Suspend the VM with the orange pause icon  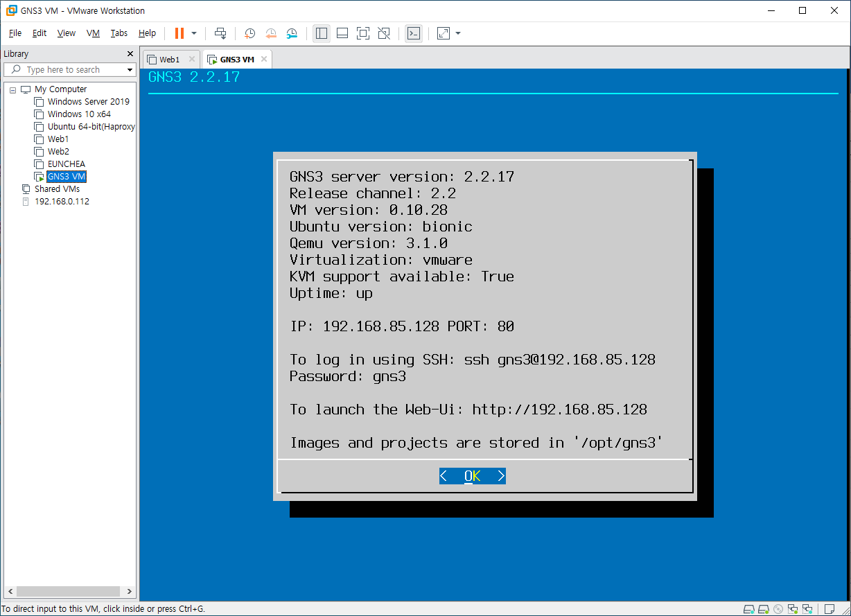pos(179,33)
